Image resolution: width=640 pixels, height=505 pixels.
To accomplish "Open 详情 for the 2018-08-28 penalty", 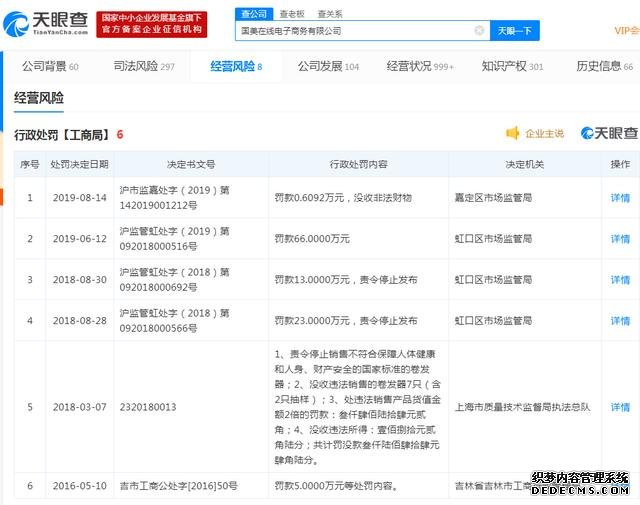I will tap(620, 321).
